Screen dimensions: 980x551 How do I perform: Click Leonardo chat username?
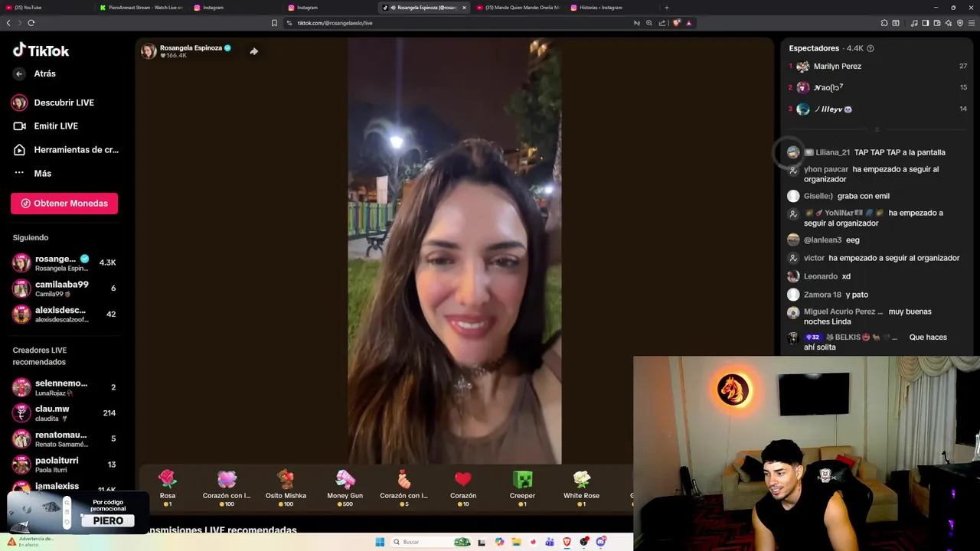pyautogui.click(x=821, y=276)
